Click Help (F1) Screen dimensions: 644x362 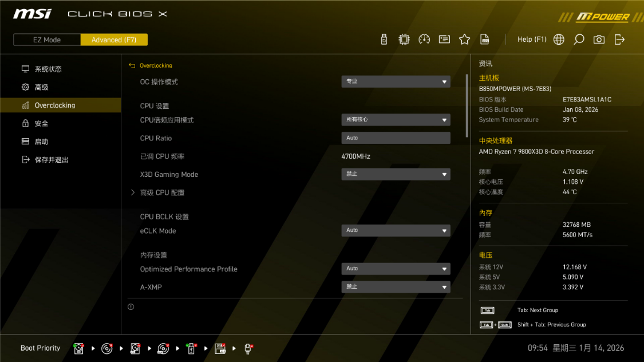click(x=532, y=40)
